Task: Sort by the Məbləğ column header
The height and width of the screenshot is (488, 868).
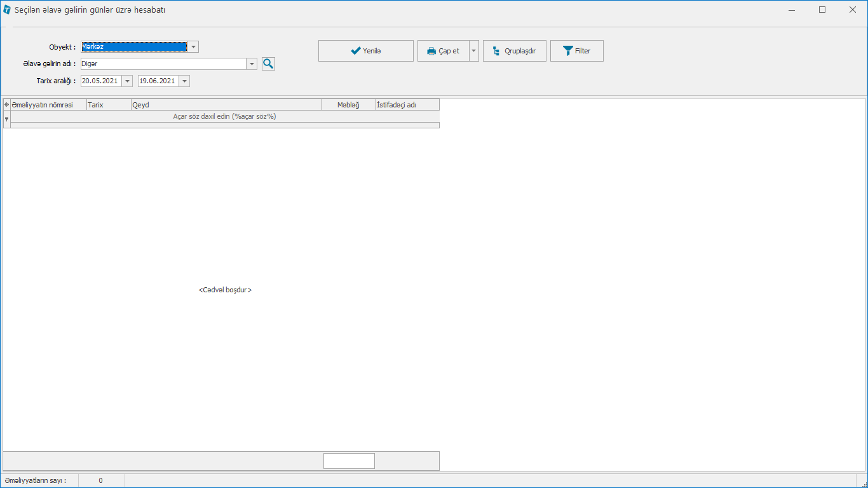Action: (348, 105)
